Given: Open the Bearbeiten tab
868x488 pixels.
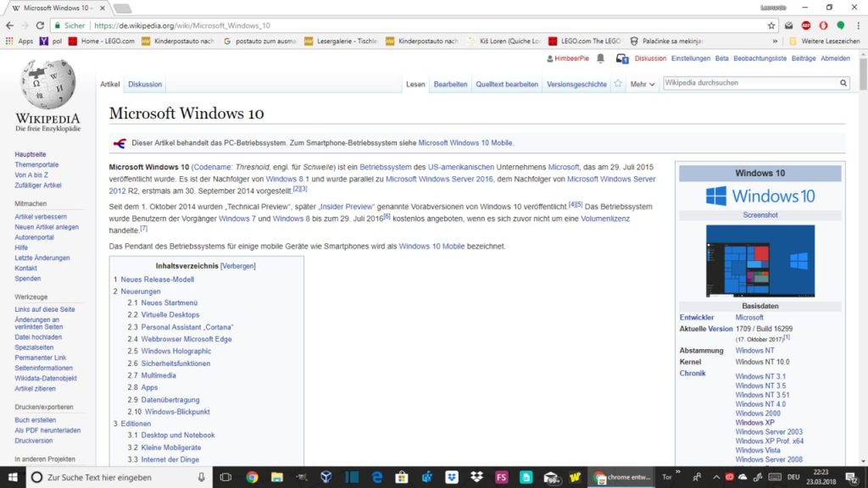Looking at the screenshot, I should (x=450, y=84).
